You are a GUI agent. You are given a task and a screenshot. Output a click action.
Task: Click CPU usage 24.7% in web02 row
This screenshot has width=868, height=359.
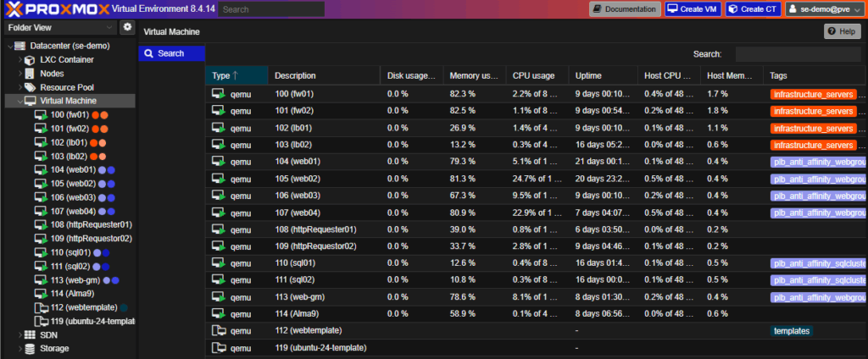coord(538,179)
